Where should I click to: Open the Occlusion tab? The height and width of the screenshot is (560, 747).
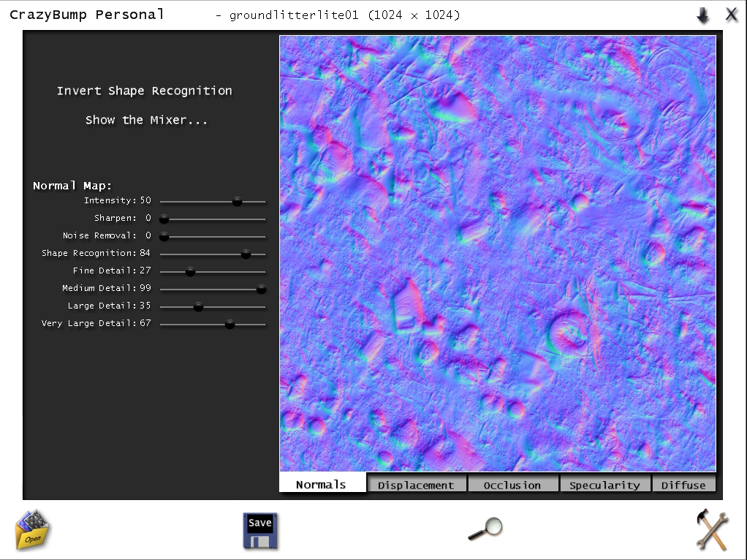[512, 485]
